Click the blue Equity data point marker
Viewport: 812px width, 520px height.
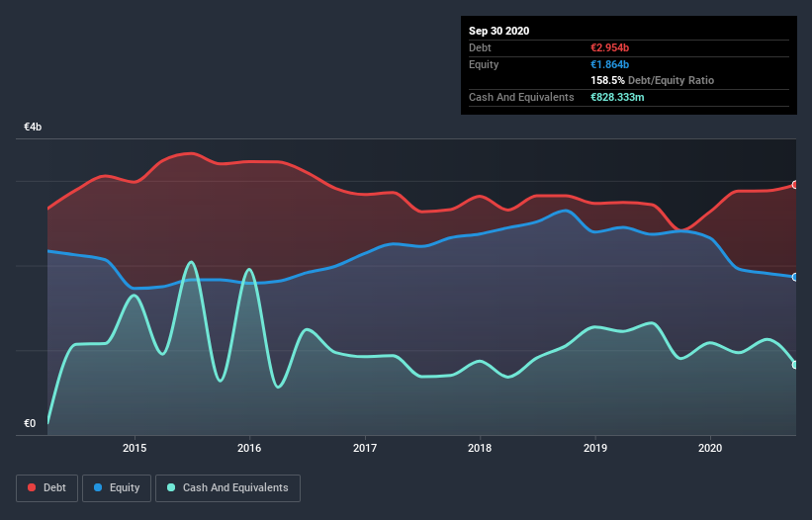pos(795,277)
